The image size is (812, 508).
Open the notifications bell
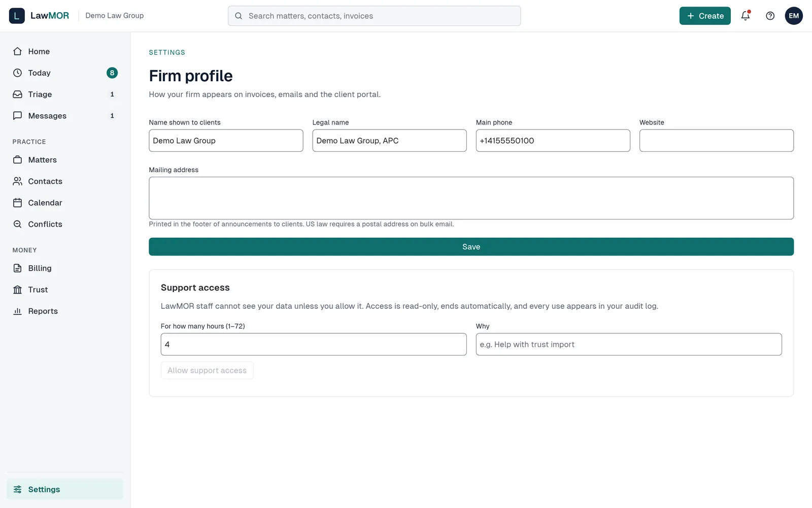point(746,16)
